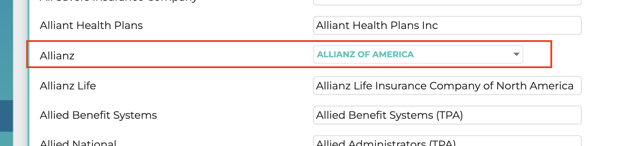Click North America text in Allianz Life field
Screen dimensions: 644x146
[x=534, y=86]
